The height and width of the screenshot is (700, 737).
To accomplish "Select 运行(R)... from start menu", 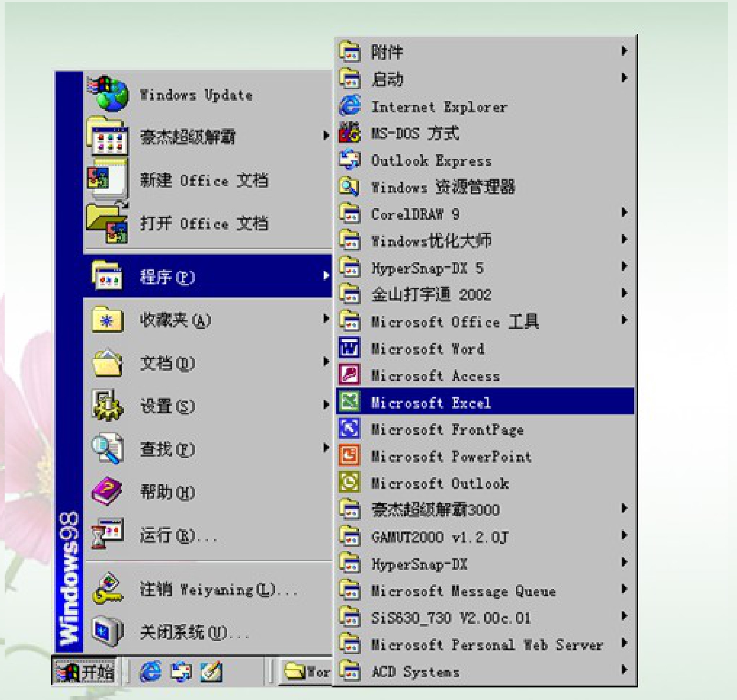I will 208,534.
